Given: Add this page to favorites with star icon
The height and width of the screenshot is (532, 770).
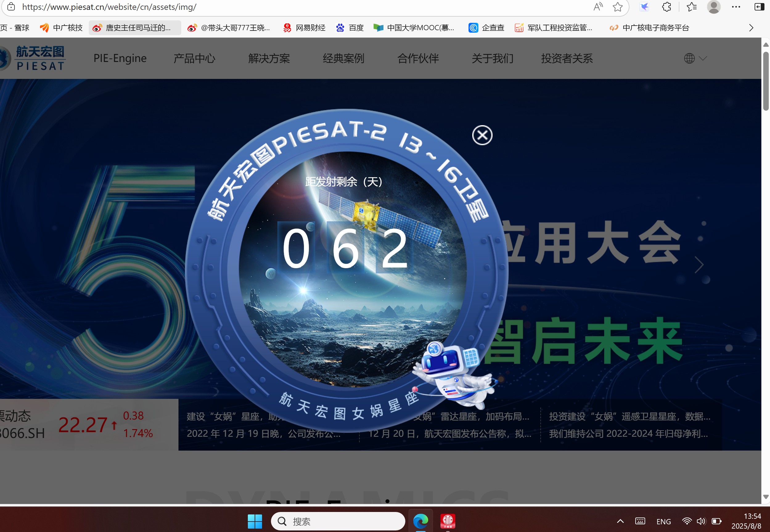Looking at the screenshot, I should [x=617, y=7].
